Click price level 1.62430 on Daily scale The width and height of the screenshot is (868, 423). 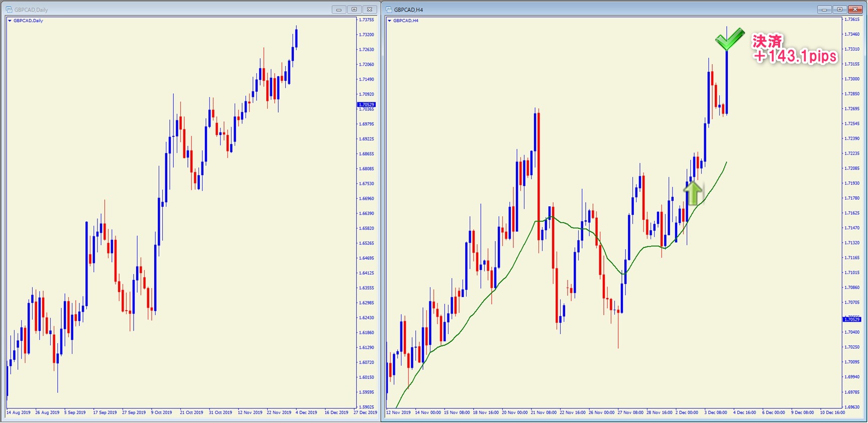point(367,318)
